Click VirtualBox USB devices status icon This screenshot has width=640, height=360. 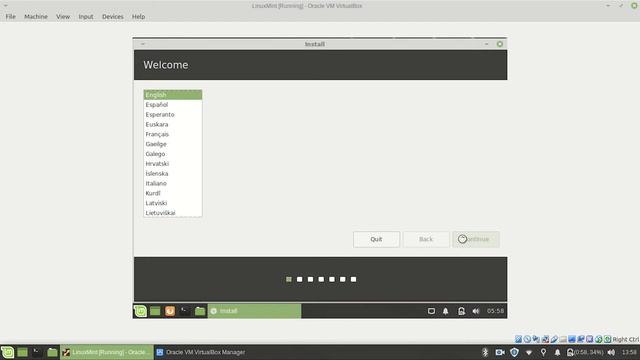point(554,339)
